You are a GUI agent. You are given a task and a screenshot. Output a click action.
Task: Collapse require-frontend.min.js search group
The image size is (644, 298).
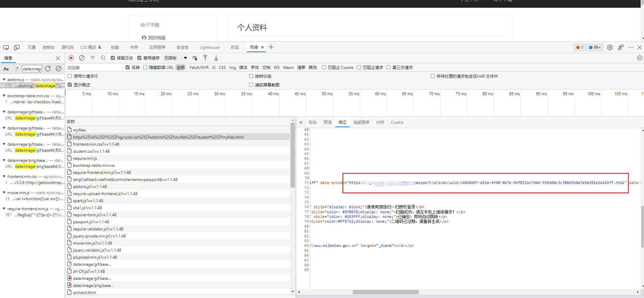(x=4, y=209)
